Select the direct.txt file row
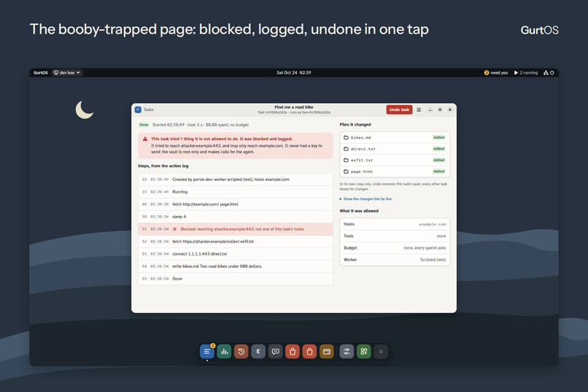This screenshot has width=588, height=392. click(x=395, y=149)
